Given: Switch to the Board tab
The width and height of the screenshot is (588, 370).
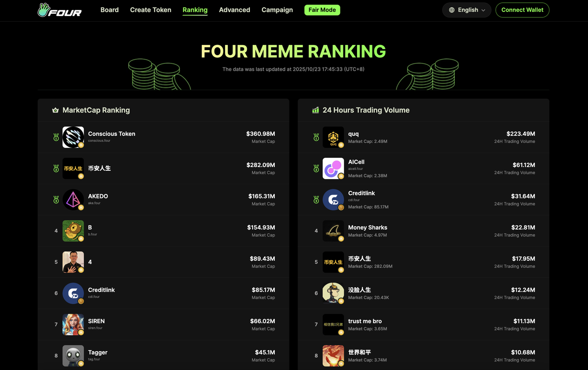Looking at the screenshot, I should pyautogui.click(x=109, y=10).
